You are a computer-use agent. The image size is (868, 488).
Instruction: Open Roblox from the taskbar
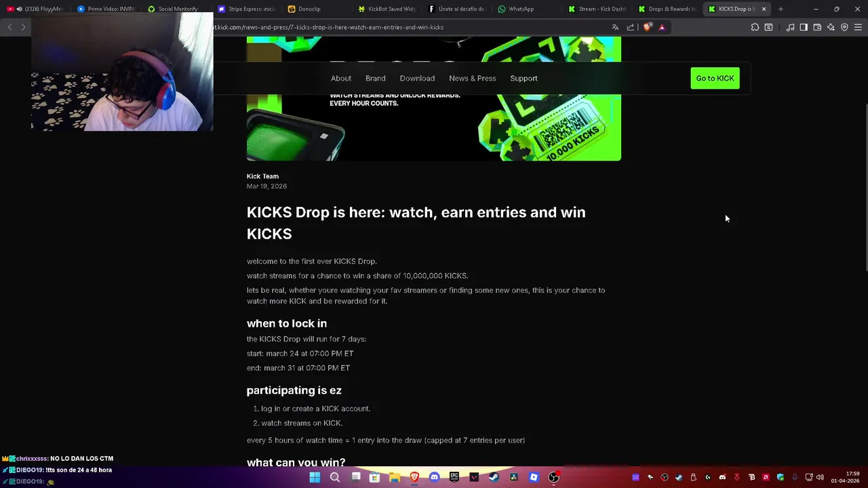tap(534, 477)
